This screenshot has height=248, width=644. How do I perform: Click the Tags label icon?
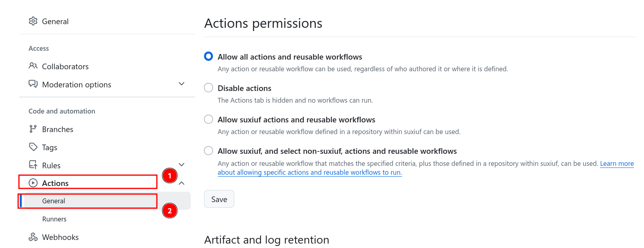[33, 147]
